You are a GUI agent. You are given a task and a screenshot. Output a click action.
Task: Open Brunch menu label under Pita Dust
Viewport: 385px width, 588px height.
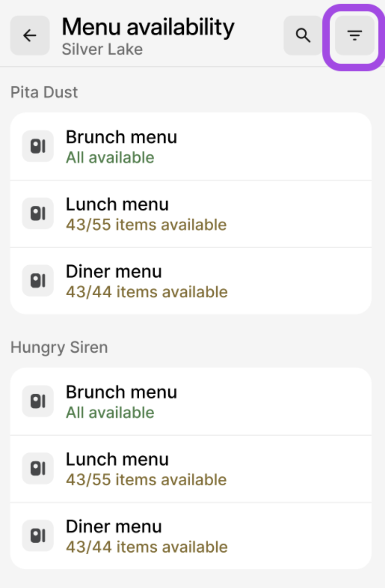pos(121,137)
